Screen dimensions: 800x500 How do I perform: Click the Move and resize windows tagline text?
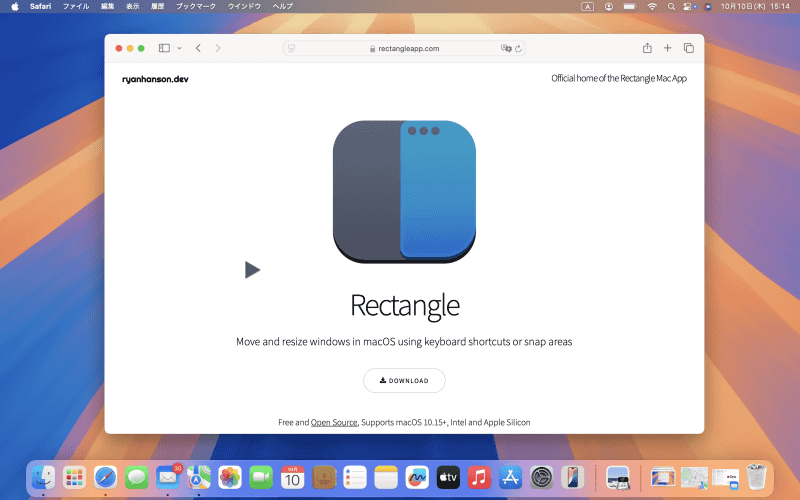click(x=404, y=342)
